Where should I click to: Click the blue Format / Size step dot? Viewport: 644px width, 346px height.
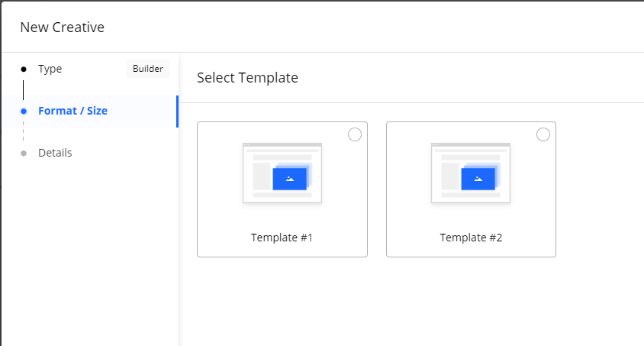point(24,111)
